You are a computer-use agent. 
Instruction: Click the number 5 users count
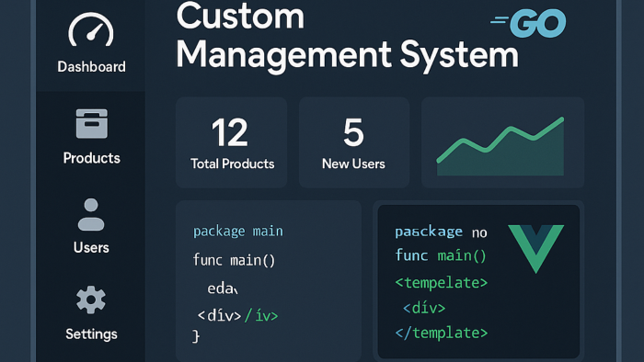click(353, 132)
